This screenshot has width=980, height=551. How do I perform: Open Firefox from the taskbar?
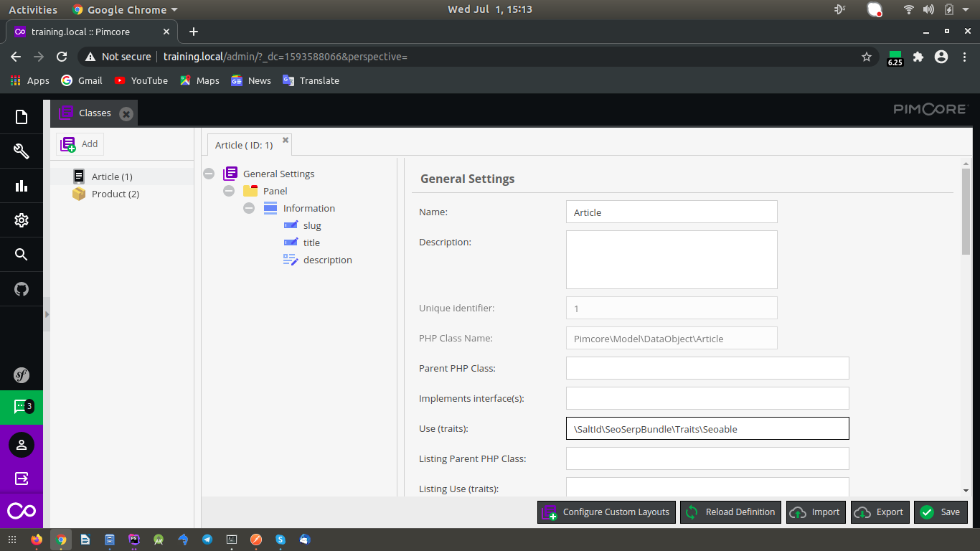click(37, 540)
